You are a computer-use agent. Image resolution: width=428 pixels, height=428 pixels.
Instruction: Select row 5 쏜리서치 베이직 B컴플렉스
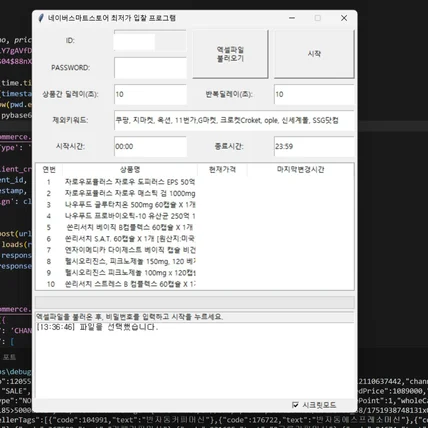point(195,227)
